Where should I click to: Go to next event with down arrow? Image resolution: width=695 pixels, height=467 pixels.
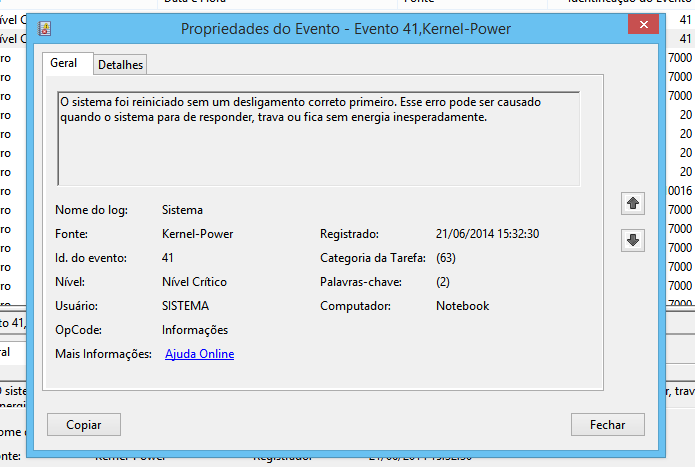click(633, 240)
